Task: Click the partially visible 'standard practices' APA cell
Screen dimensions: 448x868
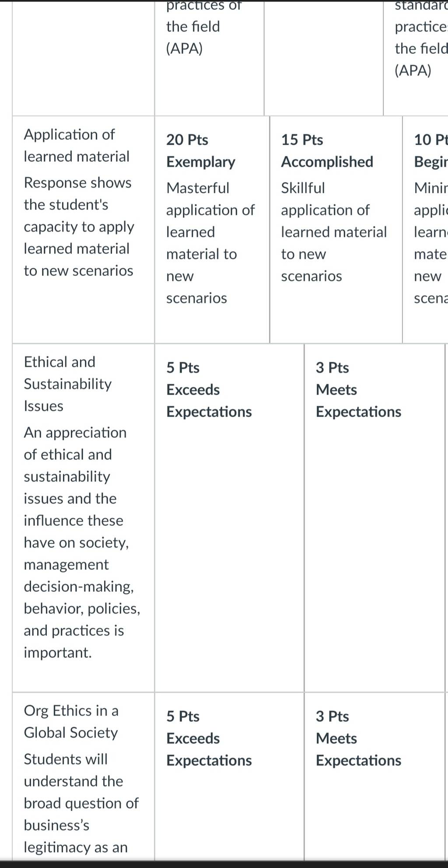Action: click(416, 59)
